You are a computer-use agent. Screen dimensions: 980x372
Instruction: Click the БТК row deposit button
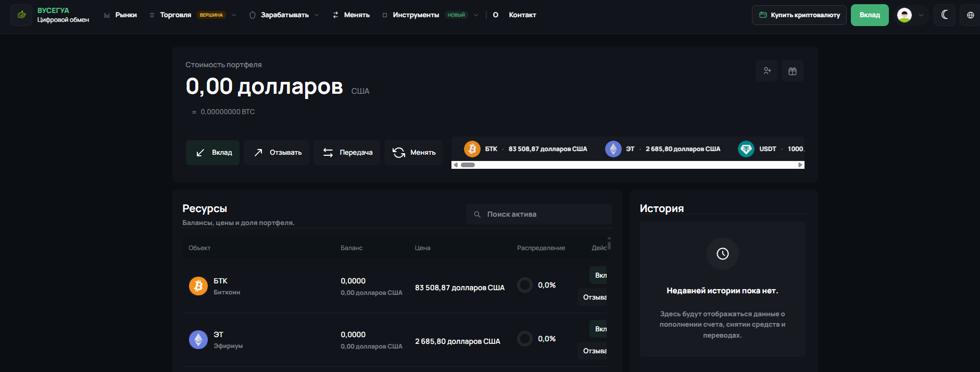[598, 275]
